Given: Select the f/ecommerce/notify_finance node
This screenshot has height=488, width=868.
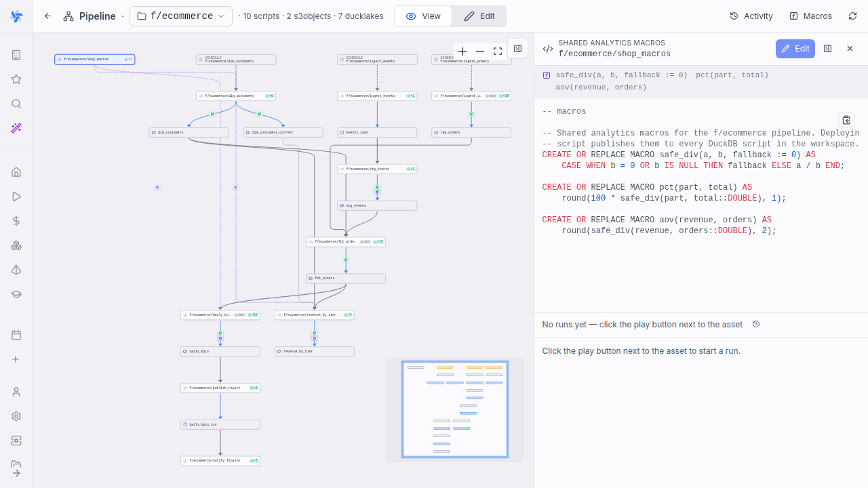Looking at the screenshot, I should [220, 461].
